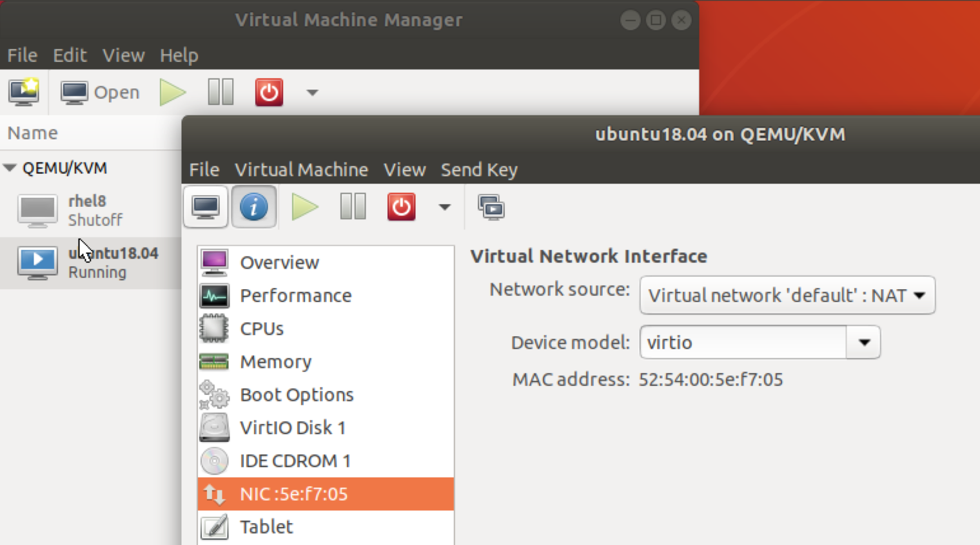Manage VM snapshots icon
The height and width of the screenshot is (545, 980).
coord(491,207)
